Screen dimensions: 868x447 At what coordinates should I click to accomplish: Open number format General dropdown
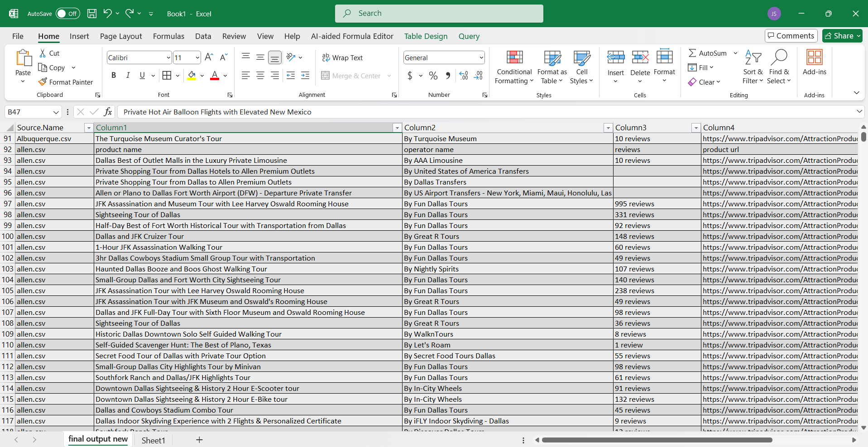[481, 57]
